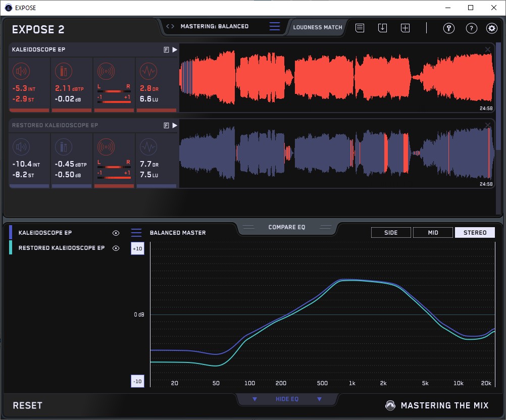
Task: Click the true peak meter icon for Kaleidoscope EP
Action: (64, 71)
